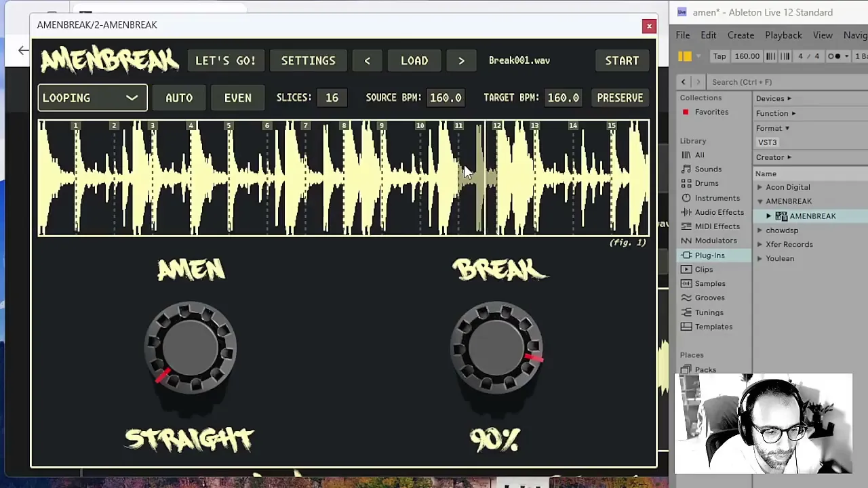Collapse the Format filter
The height and width of the screenshot is (488, 868).
click(x=772, y=128)
